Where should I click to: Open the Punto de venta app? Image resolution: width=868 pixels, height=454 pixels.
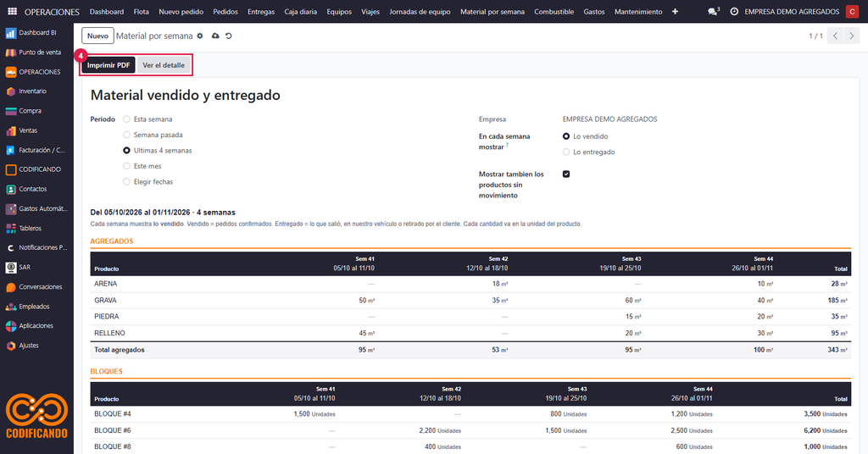point(36,53)
